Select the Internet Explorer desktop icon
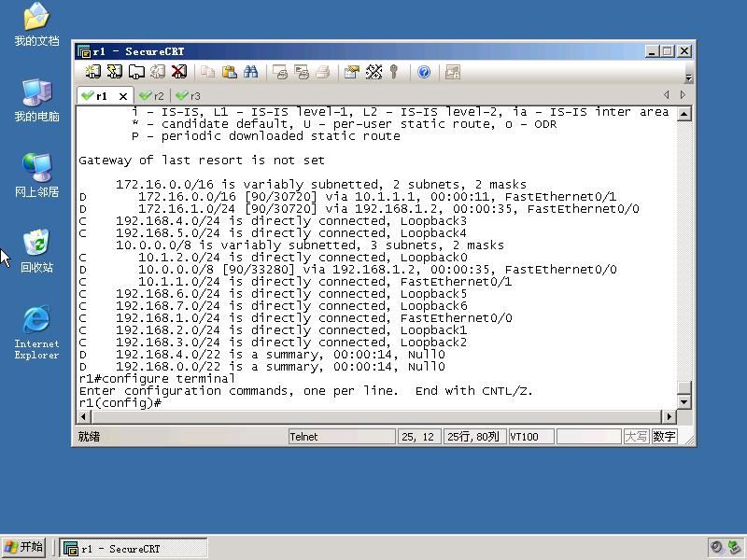Image resolution: width=747 pixels, height=560 pixels. pyautogui.click(x=36, y=332)
